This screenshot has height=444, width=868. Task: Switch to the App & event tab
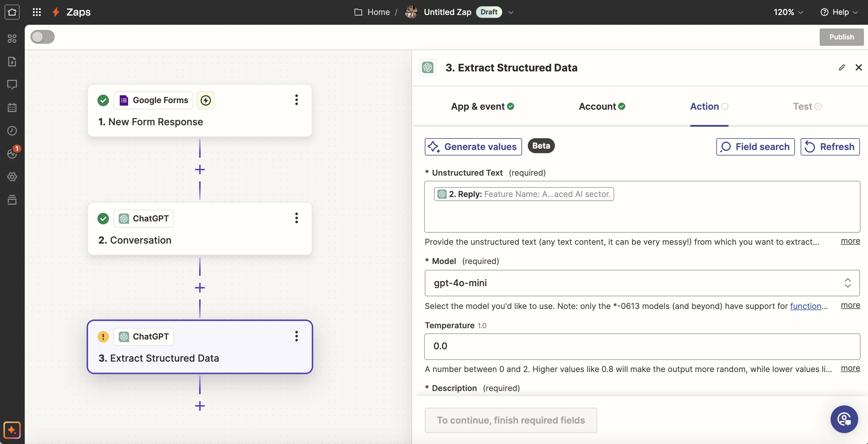pyautogui.click(x=482, y=107)
